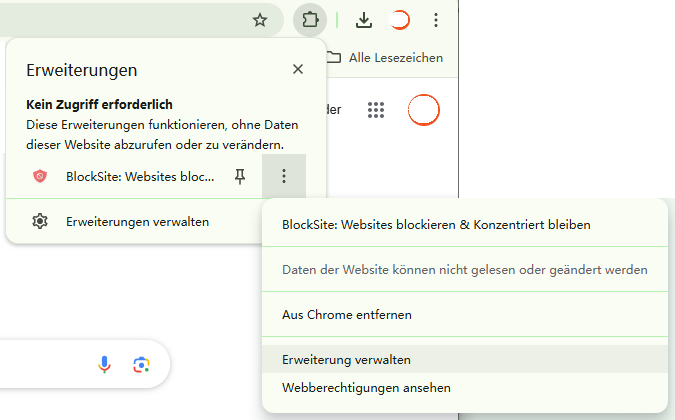Open the Alle Lesezeichen bookmarks folder
The width and height of the screenshot is (675, 420).
click(x=385, y=58)
